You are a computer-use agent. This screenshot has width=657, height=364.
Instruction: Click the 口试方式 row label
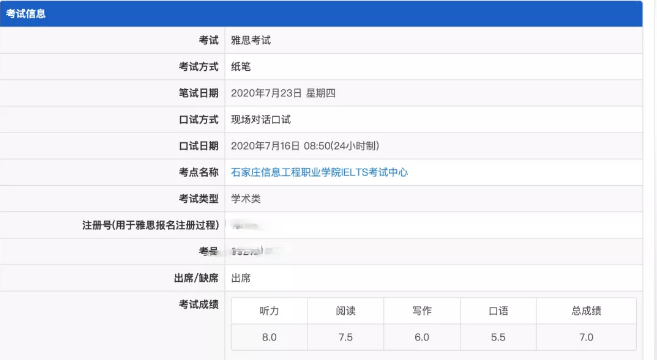[199, 119]
